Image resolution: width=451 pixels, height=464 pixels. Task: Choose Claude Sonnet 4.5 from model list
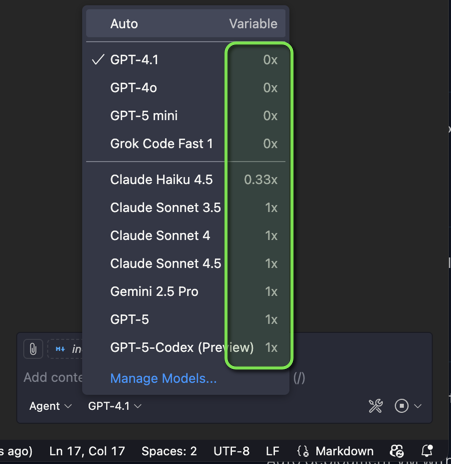coord(186,264)
